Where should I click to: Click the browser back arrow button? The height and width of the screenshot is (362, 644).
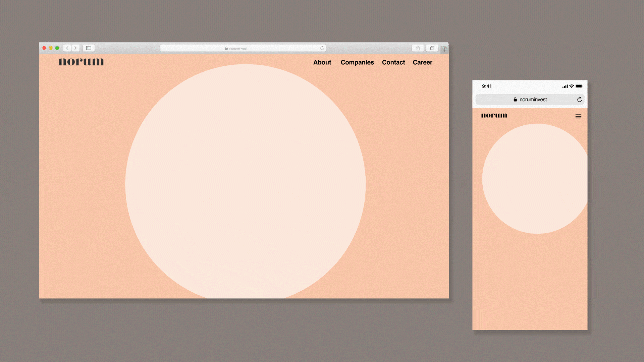(x=67, y=48)
